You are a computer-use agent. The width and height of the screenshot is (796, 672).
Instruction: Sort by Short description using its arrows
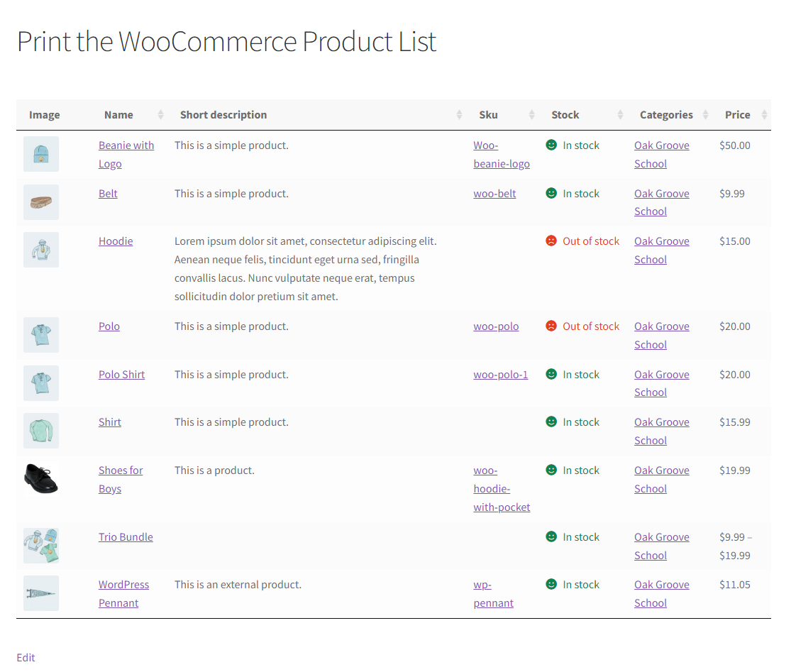[x=459, y=115]
